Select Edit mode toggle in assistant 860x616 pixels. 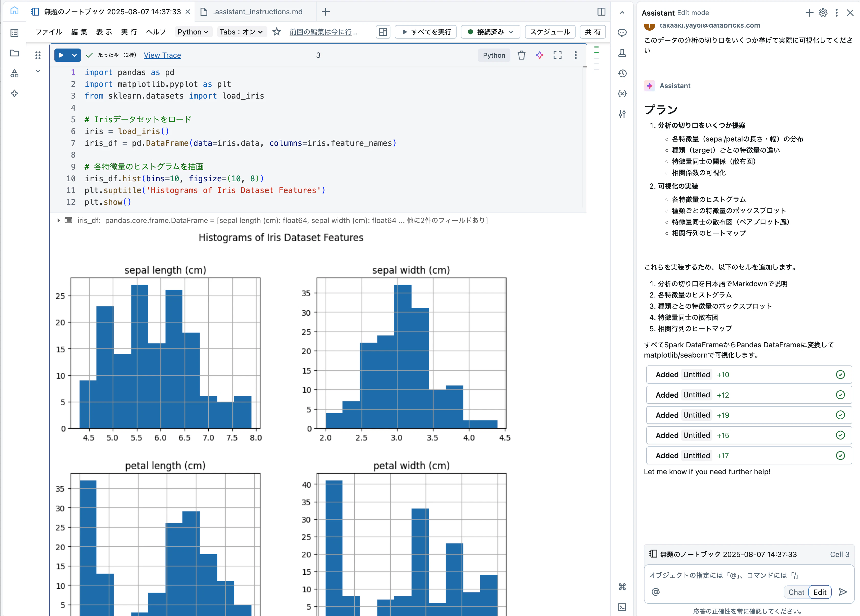click(820, 592)
